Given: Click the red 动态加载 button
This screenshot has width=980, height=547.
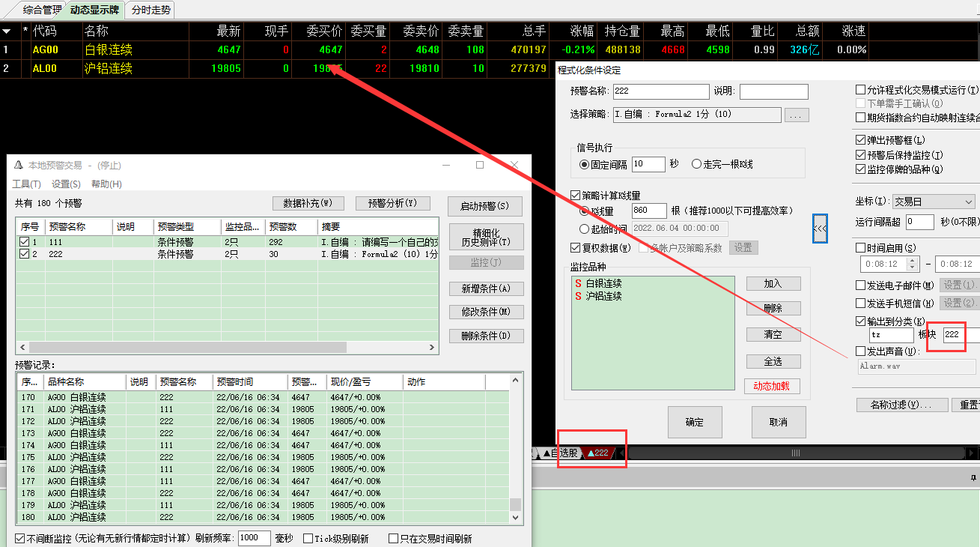Looking at the screenshot, I should click(x=772, y=387).
